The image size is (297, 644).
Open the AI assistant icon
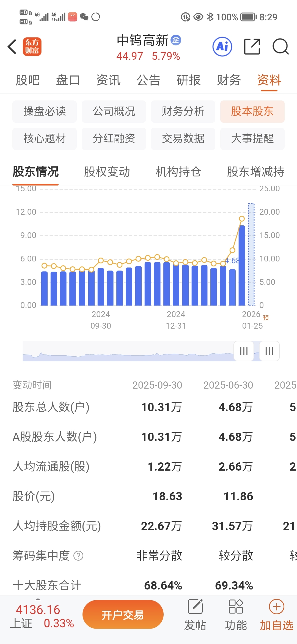point(222,47)
